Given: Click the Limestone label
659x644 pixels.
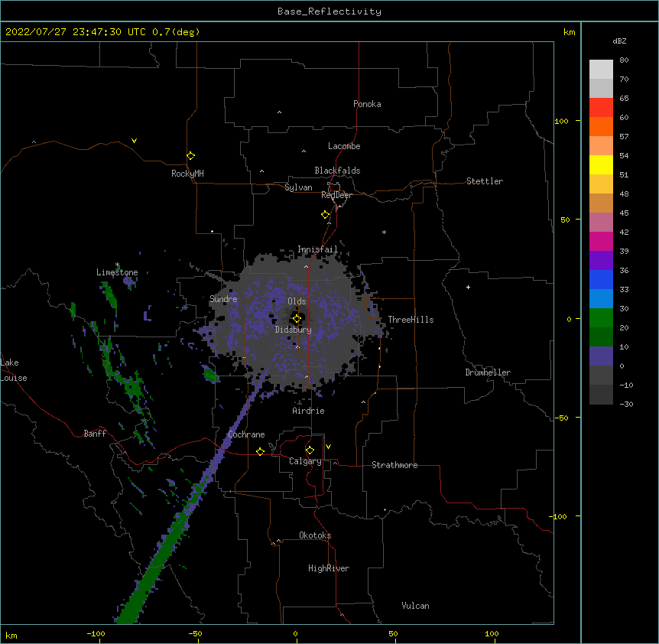Looking at the screenshot, I should click(117, 272).
